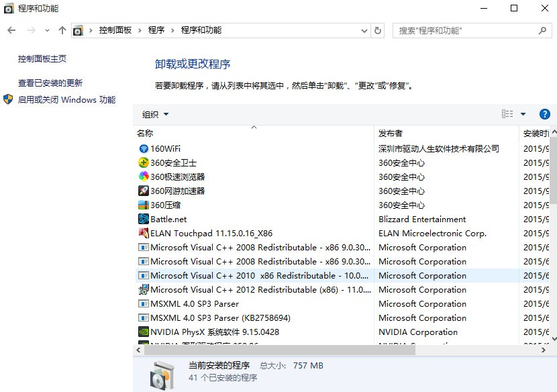
Task: Select the 360压缩 program name
Action: (165, 205)
